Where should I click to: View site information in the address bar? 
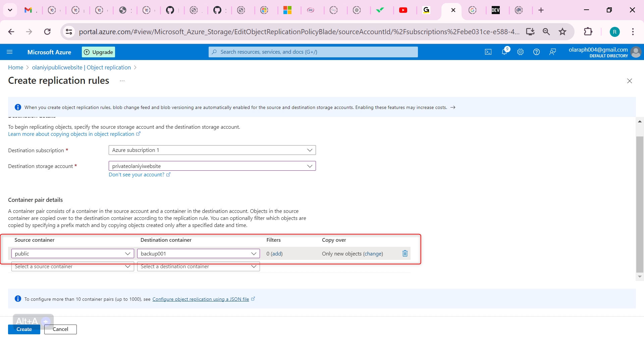click(x=69, y=32)
